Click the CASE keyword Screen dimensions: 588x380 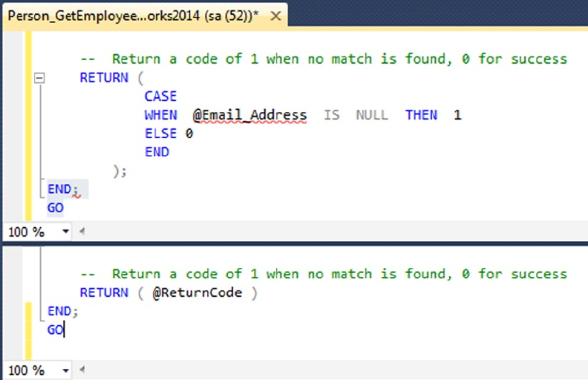click(x=160, y=96)
